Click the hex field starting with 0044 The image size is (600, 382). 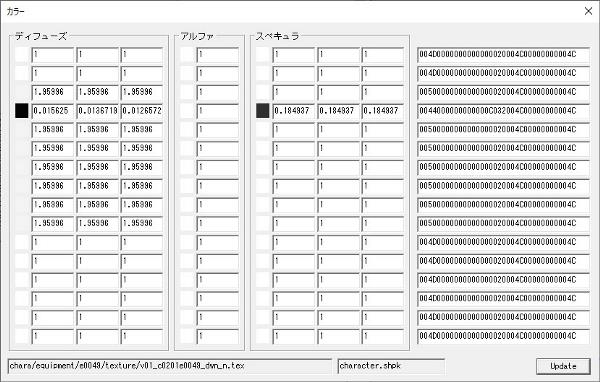coord(503,111)
